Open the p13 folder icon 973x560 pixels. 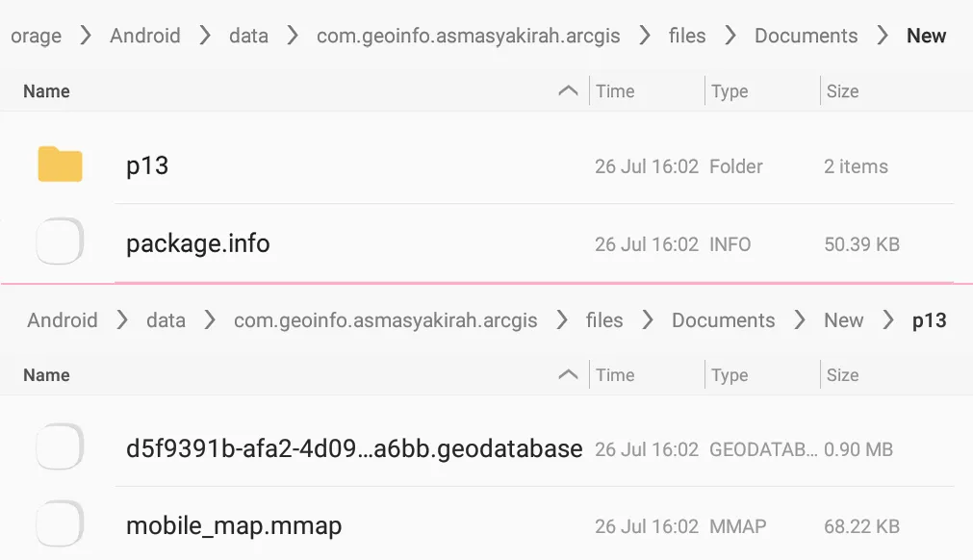pyautogui.click(x=60, y=165)
